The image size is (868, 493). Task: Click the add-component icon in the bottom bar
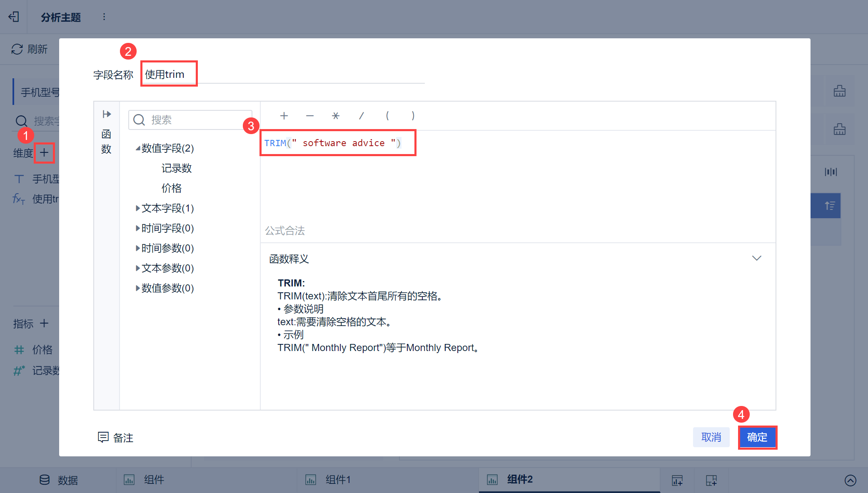click(677, 480)
